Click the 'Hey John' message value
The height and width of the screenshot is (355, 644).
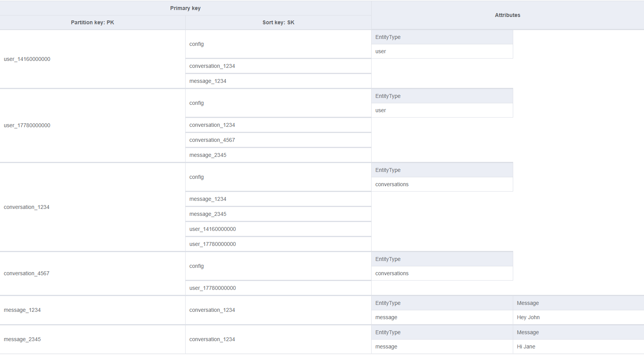click(x=578, y=317)
